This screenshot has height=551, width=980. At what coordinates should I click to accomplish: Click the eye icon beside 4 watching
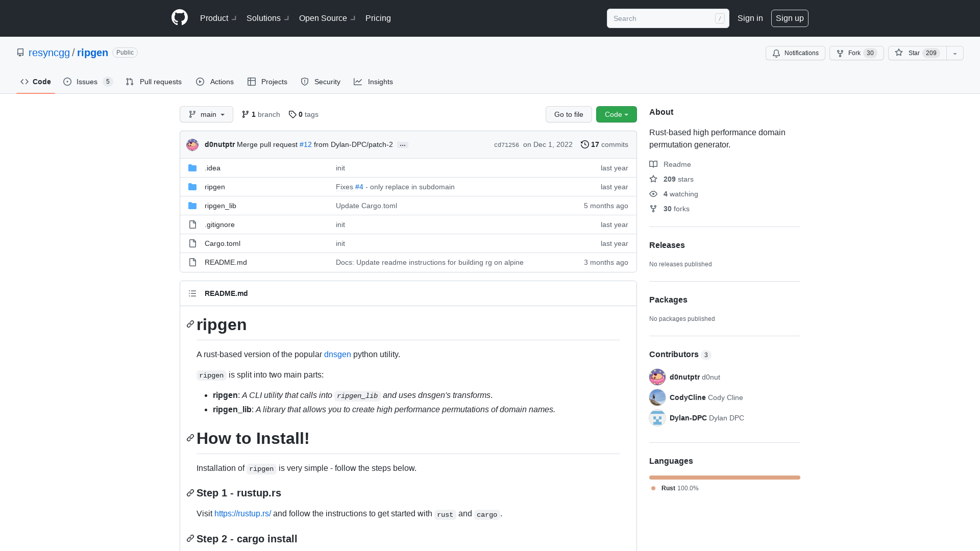point(653,194)
